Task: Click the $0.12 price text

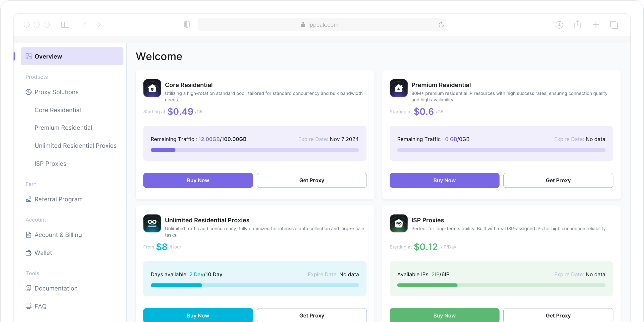Action: coord(425,247)
